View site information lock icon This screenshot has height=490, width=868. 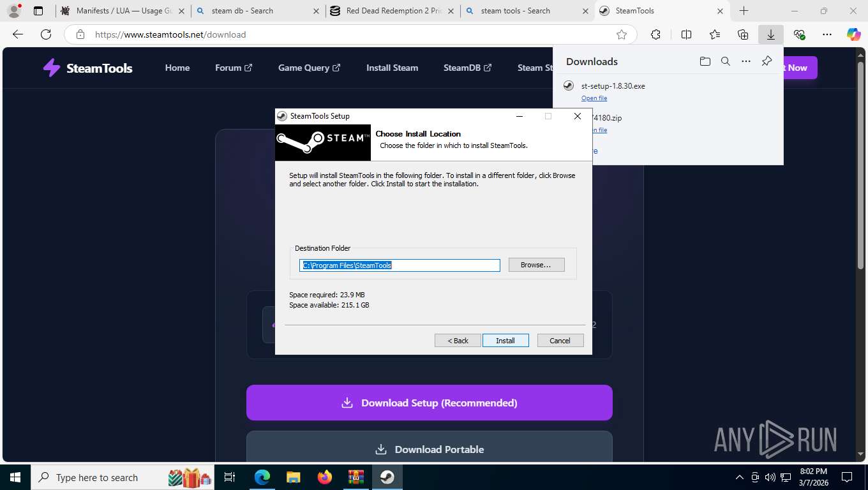[x=80, y=34]
